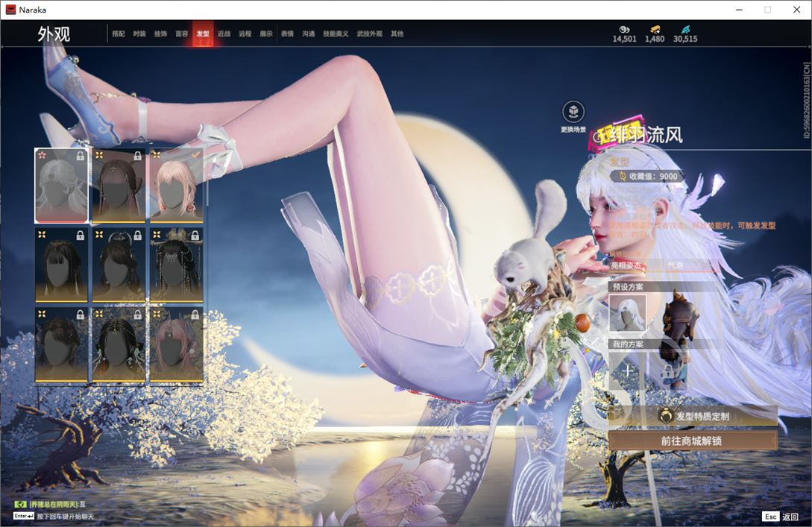Open the 时装 tab
The height and width of the screenshot is (527, 812).
click(x=139, y=34)
